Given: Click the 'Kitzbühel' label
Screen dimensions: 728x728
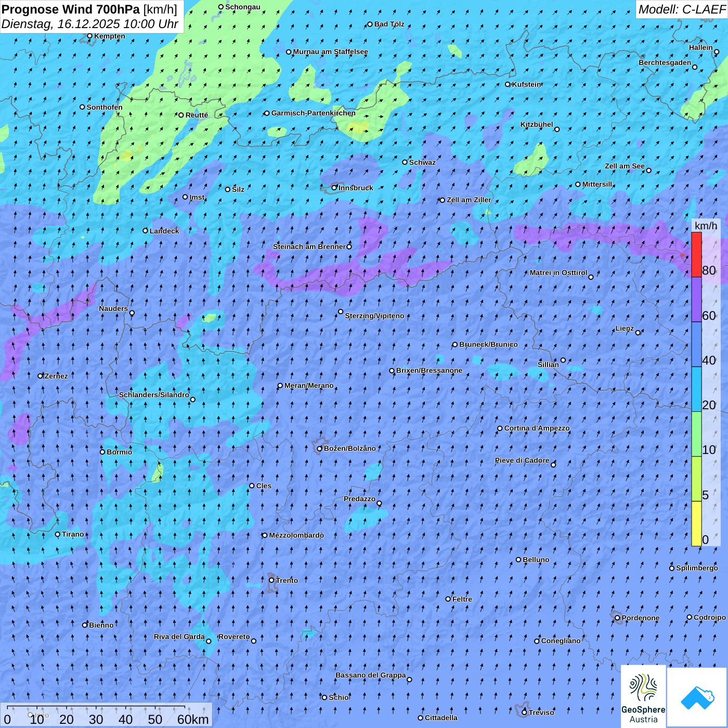Looking at the screenshot, I should point(537,124).
